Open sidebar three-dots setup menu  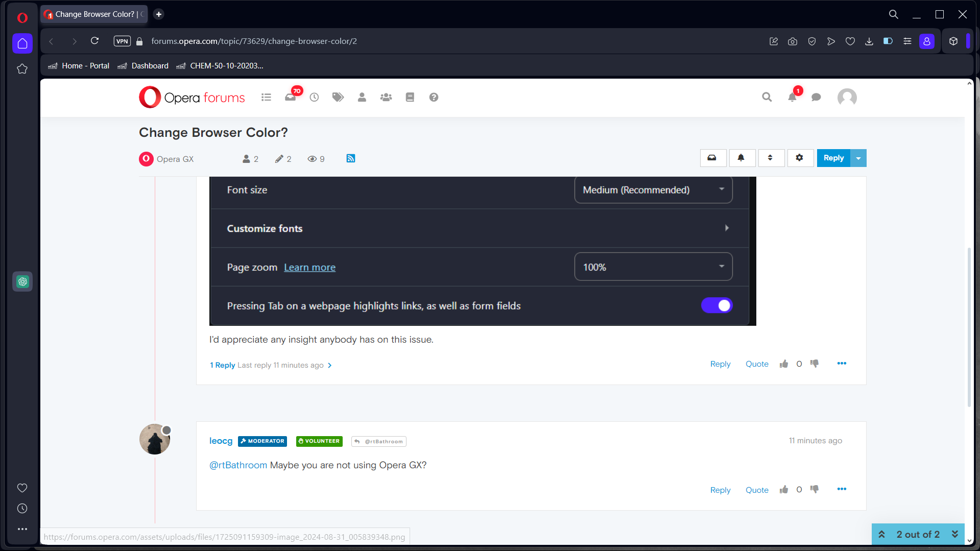click(x=22, y=529)
